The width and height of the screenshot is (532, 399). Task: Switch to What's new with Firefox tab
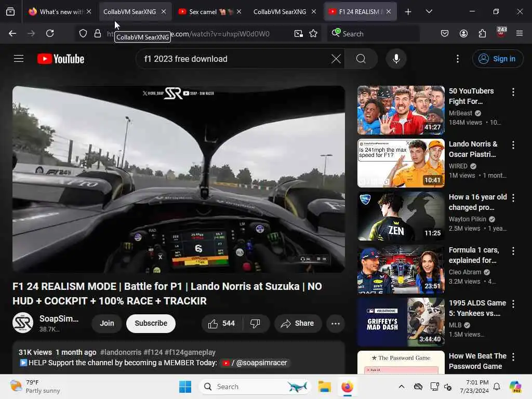(60, 12)
